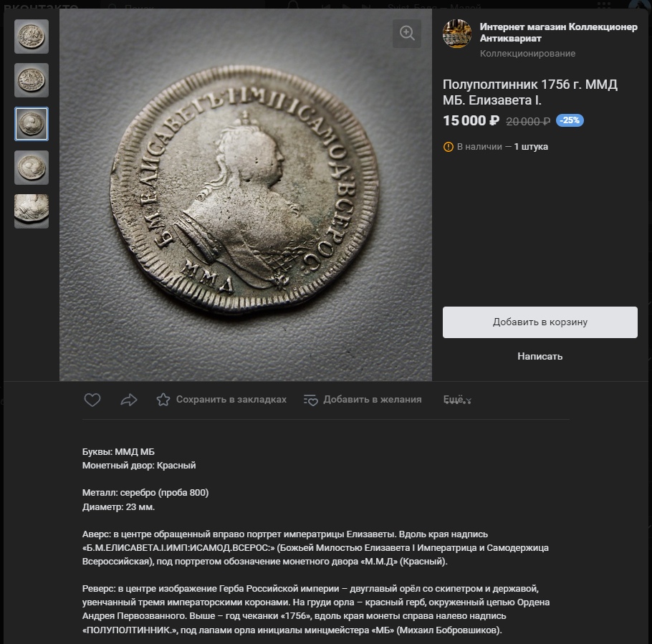Click Сохранить в закладках label
The image size is (652, 644).
point(231,400)
